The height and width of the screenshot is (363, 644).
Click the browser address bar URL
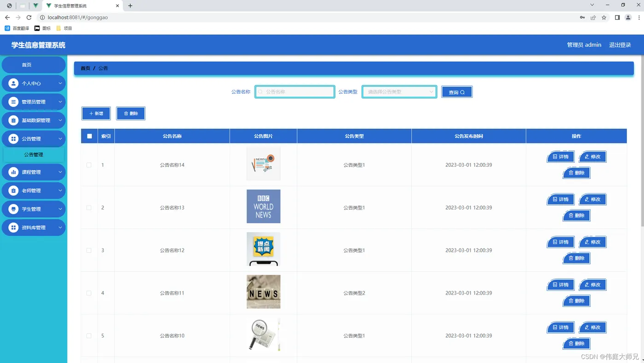pos(78,17)
